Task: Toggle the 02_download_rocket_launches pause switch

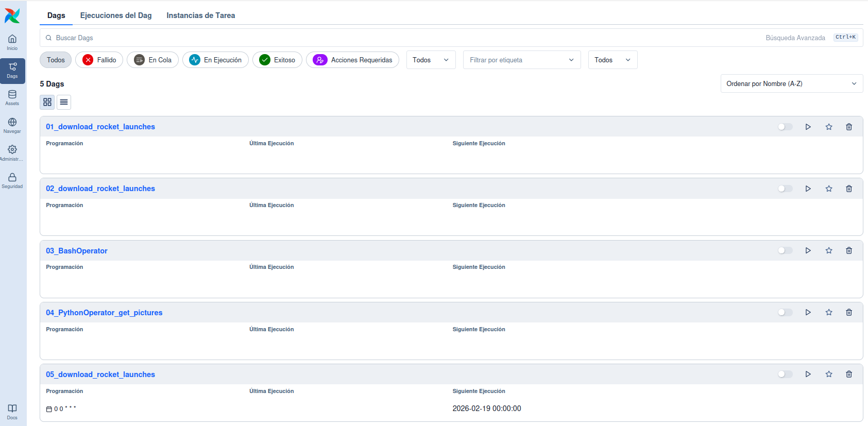Action: pos(785,189)
